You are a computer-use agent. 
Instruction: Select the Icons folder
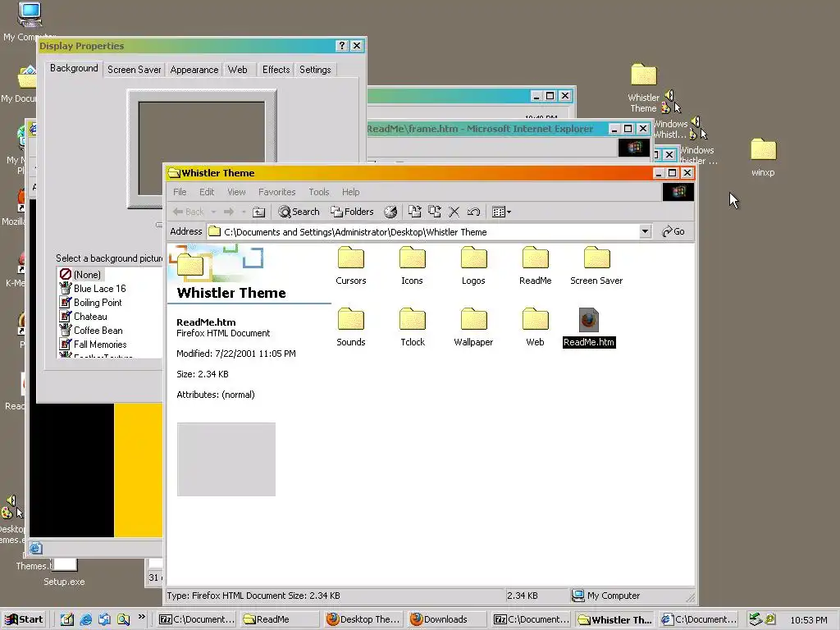coord(412,266)
